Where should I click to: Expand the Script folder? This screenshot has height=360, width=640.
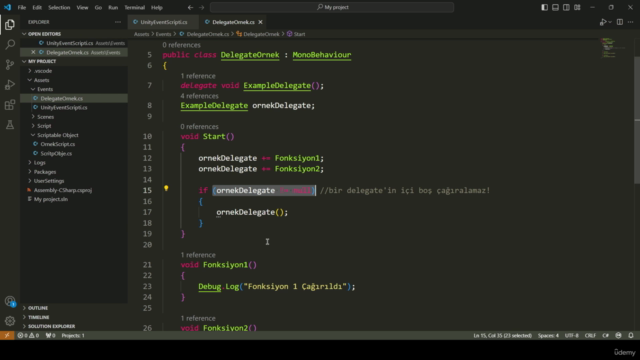click(44, 126)
